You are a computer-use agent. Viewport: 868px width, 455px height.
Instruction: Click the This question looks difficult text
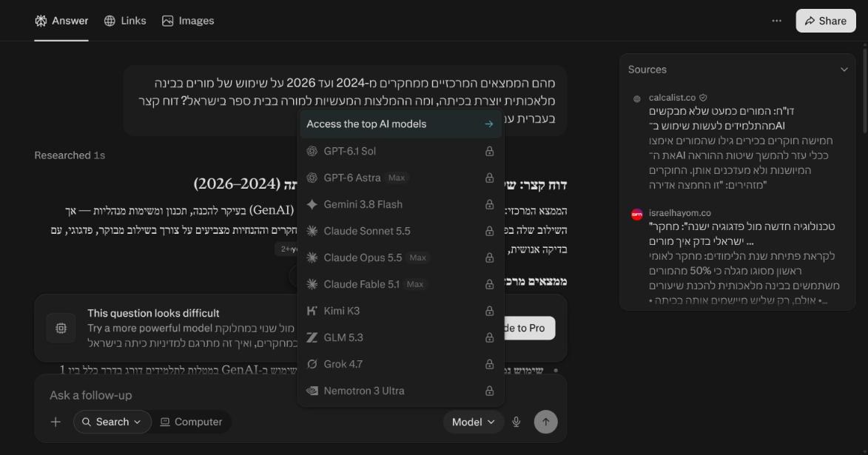153,313
